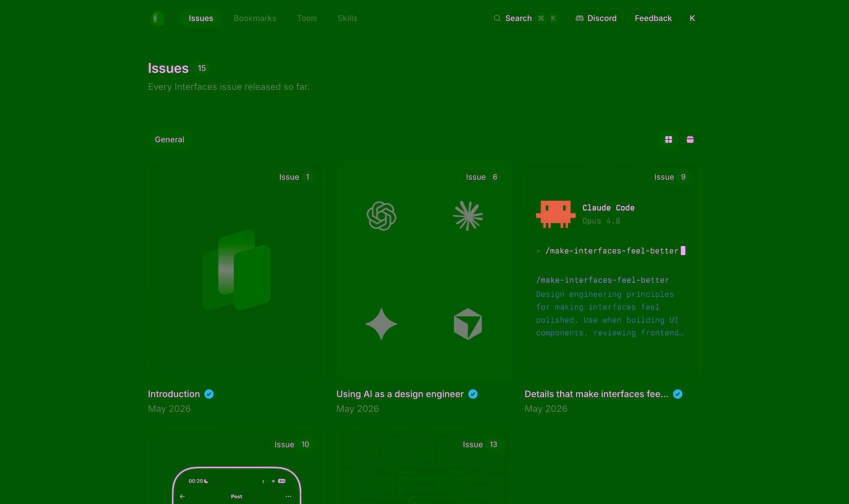Open the K user avatar menu
This screenshot has height=504, width=849.
[692, 18]
